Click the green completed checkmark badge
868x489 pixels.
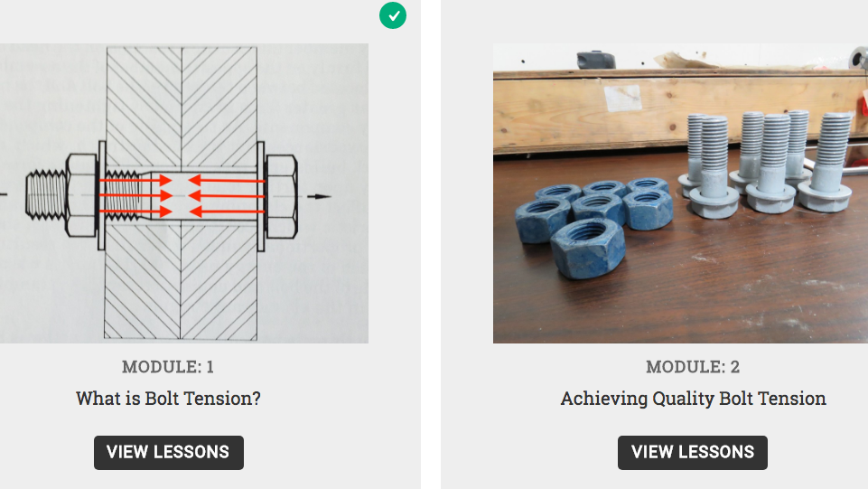coord(393,15)
